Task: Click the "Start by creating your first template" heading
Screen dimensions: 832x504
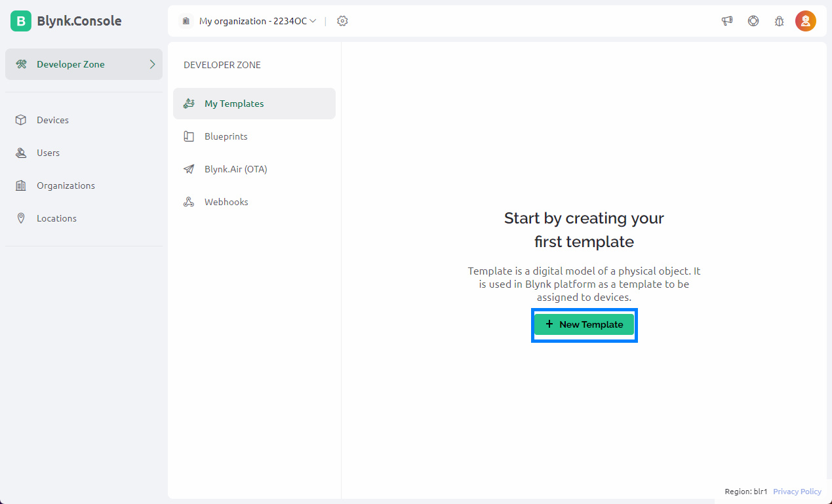Action: [x=584, y=230]
